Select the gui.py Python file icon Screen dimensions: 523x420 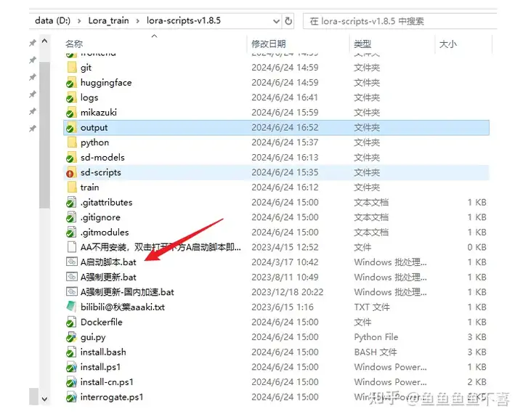[71, 337]
